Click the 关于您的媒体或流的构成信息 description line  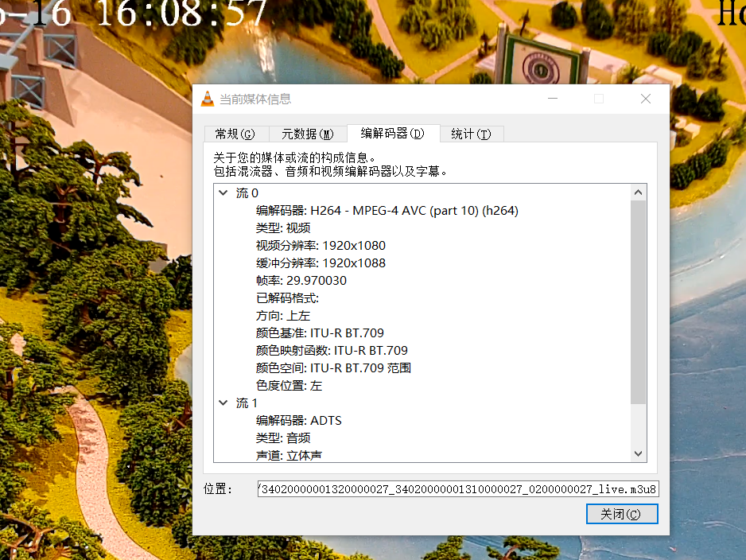[294, 157]
